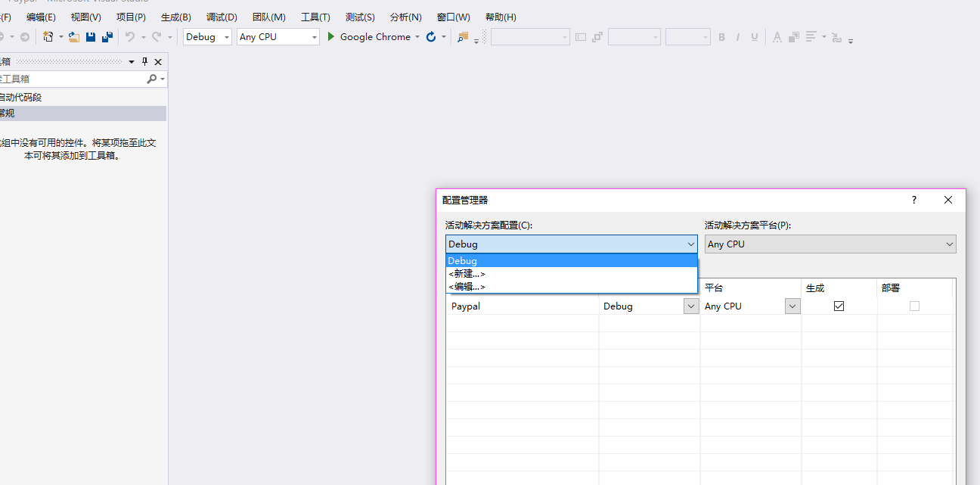Click the ? help button in 配置管理器
Screen dimensions: 980x485
click(914, 200)
